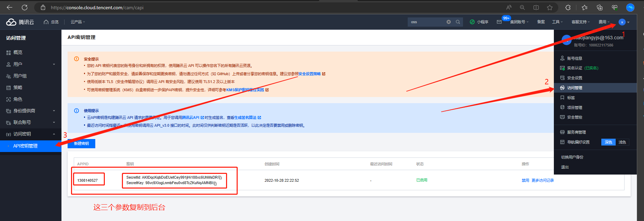The width and height of the screenshot is (644, 221).
Task: Click the search magnifier icon
Action: [x=458, y=22]
